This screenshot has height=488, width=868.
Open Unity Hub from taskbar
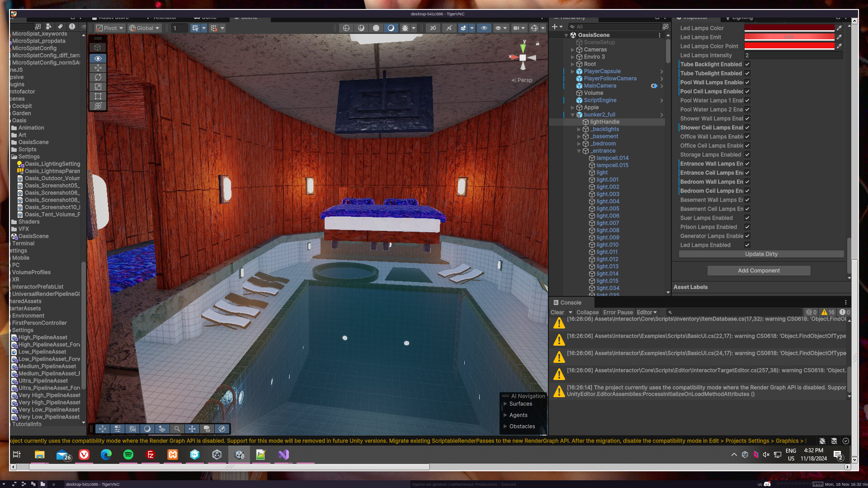click(217, 455)
